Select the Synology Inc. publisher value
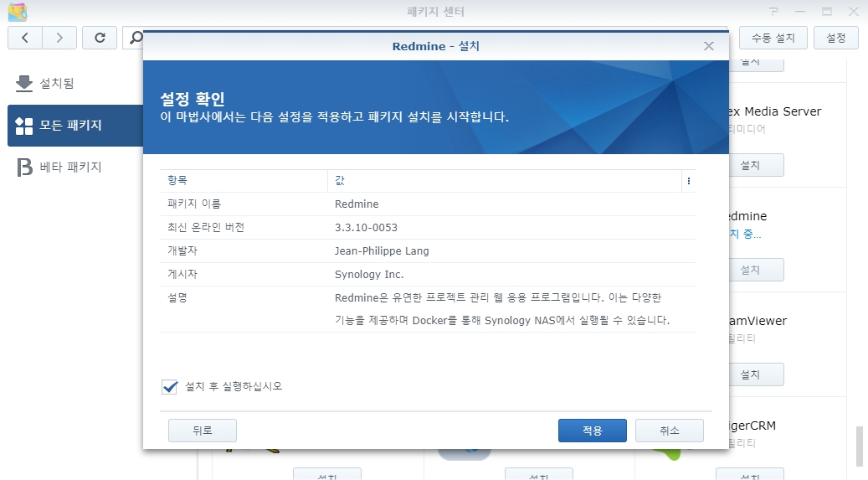 click(369, 275)
